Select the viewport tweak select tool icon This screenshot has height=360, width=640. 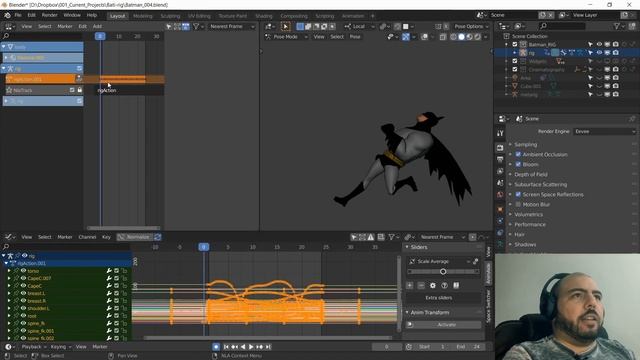[x=285, y=27]
